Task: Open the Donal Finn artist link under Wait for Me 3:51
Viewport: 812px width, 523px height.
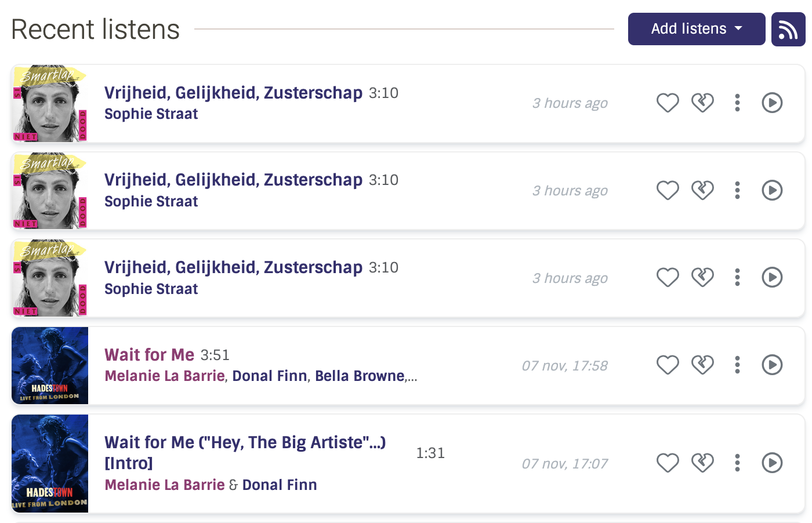Action: tap(270, 376)
